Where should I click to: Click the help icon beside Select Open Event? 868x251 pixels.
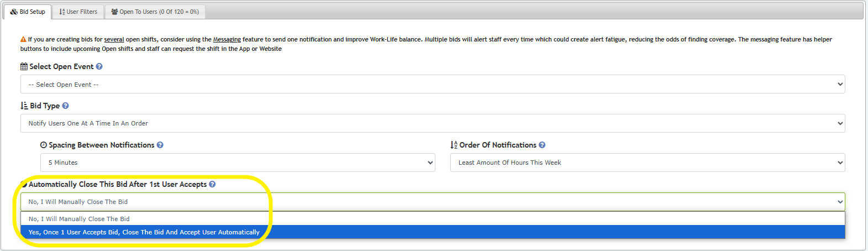point(99,66)
